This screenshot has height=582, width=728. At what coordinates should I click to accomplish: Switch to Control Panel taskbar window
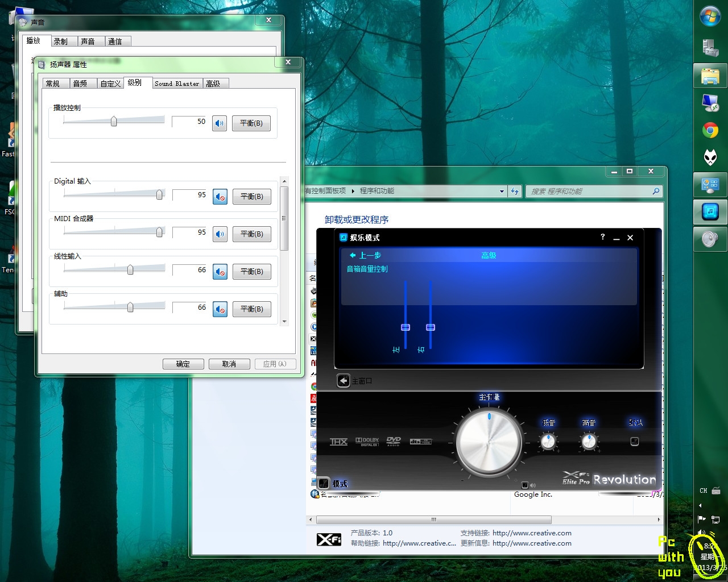[710, 184]
